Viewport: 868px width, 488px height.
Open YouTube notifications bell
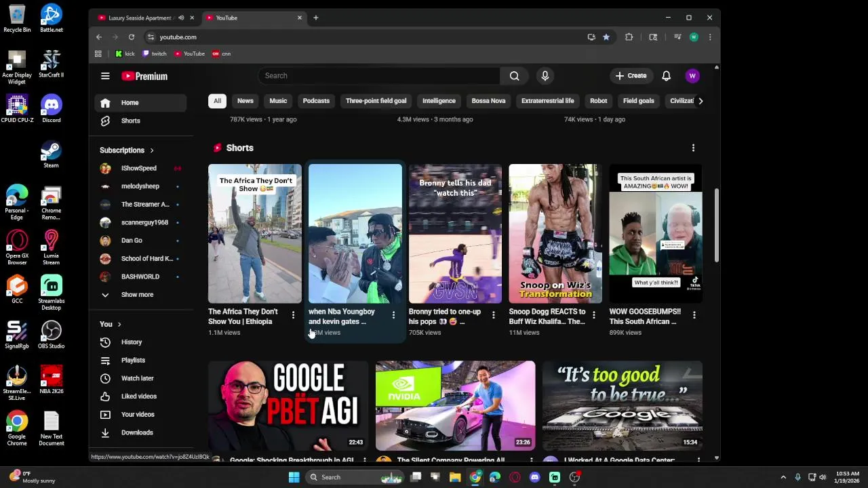(666, 76)
